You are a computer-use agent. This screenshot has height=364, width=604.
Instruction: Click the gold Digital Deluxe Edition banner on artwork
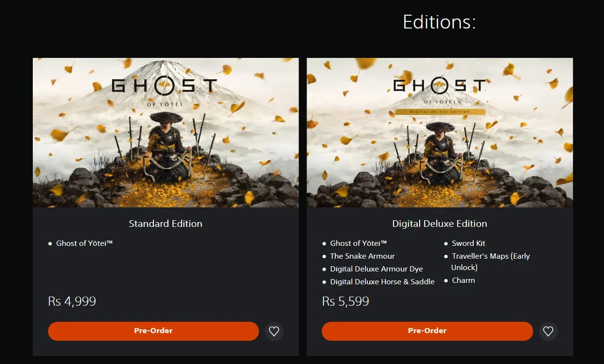tap(440, 112)
